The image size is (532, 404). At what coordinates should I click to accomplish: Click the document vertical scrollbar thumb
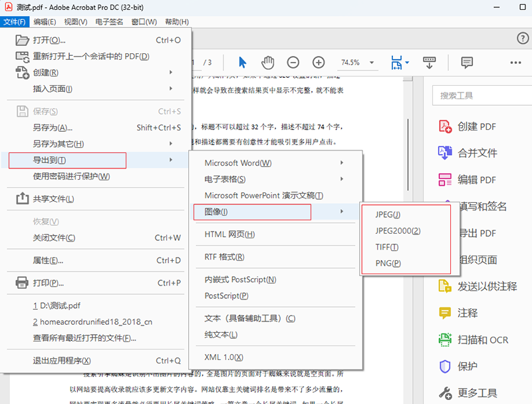pyautogui.click(x=408, y=154)
